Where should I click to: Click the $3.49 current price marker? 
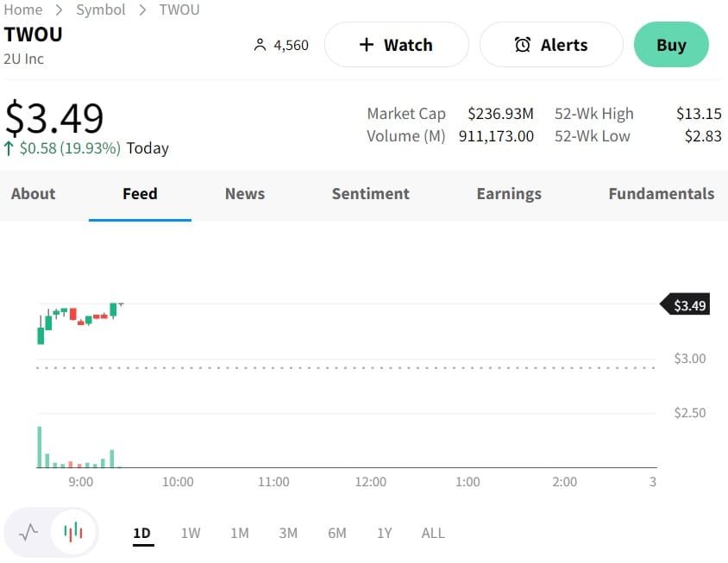(687, 305)
